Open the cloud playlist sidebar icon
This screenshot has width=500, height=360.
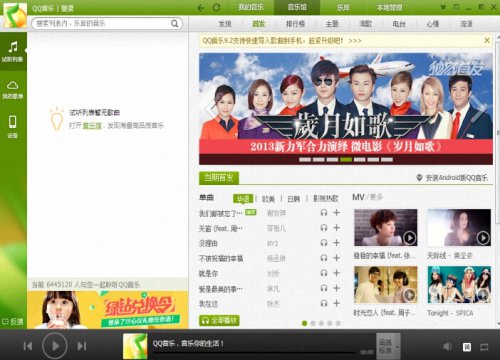[13, 90]
